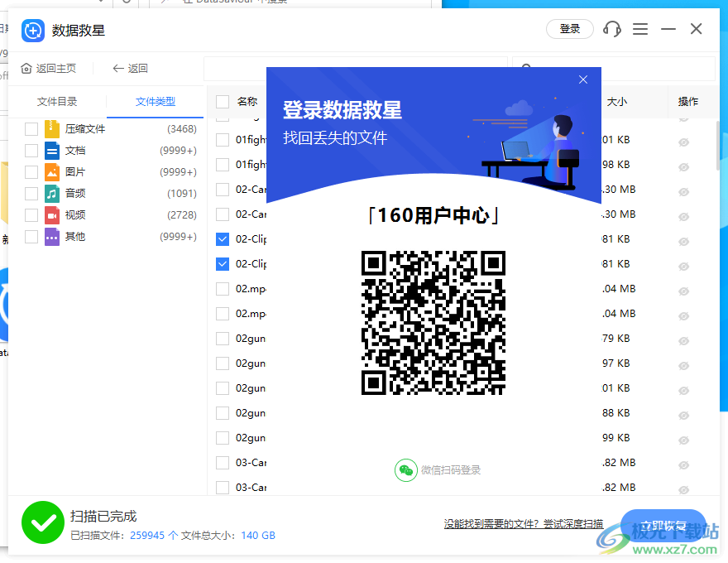
Task: Toggle the select-all checkbox beside 名称
Action: coord(222,101)
